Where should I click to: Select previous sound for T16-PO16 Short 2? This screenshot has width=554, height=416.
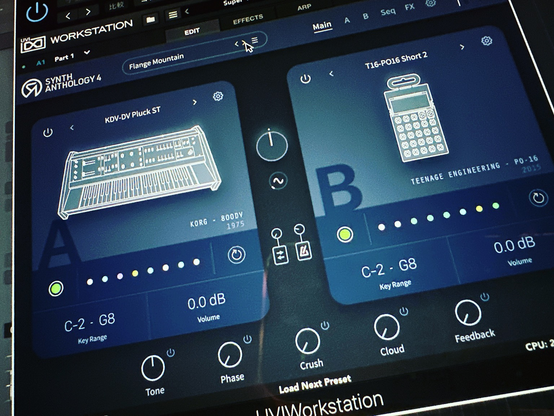[331, 74]
